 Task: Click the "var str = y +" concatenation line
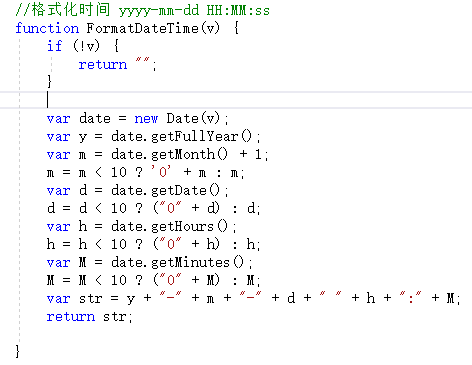pyautogui.click(x=253, y=298)
